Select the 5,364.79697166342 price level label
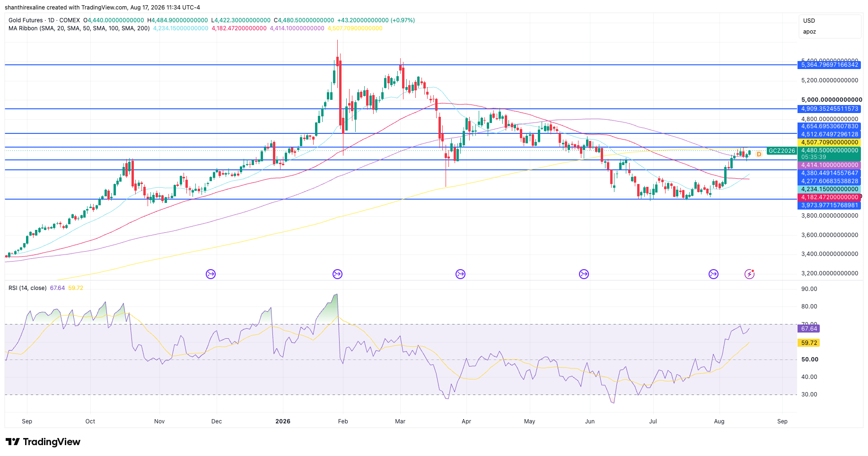The height and width of the screenshot is (456, 868). (x=830, y=65)
